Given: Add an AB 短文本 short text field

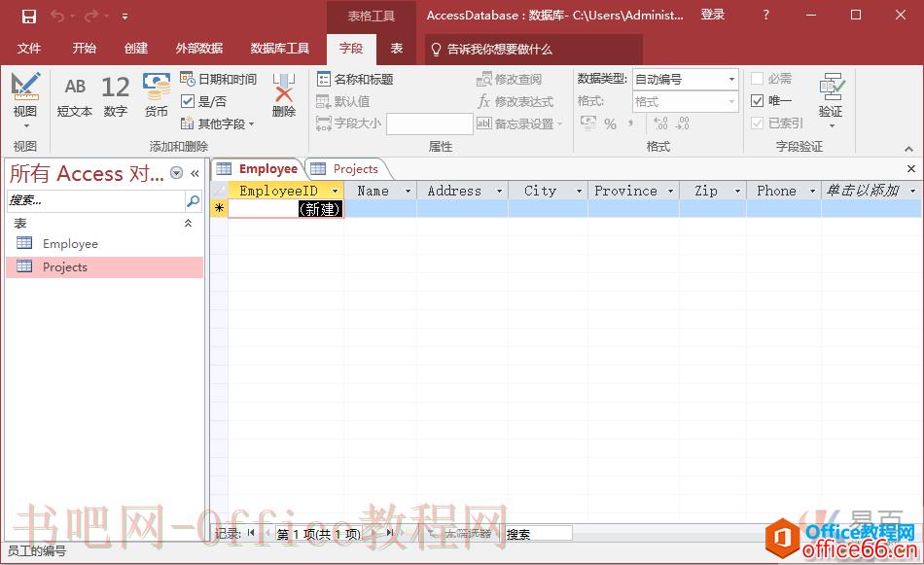Looking at the screenshot, I should click(x=75, y=96).
